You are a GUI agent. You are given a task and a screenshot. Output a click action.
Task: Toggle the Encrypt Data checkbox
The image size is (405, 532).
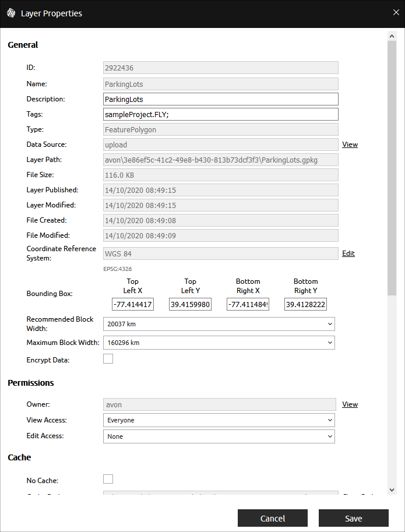coord(108,358)
